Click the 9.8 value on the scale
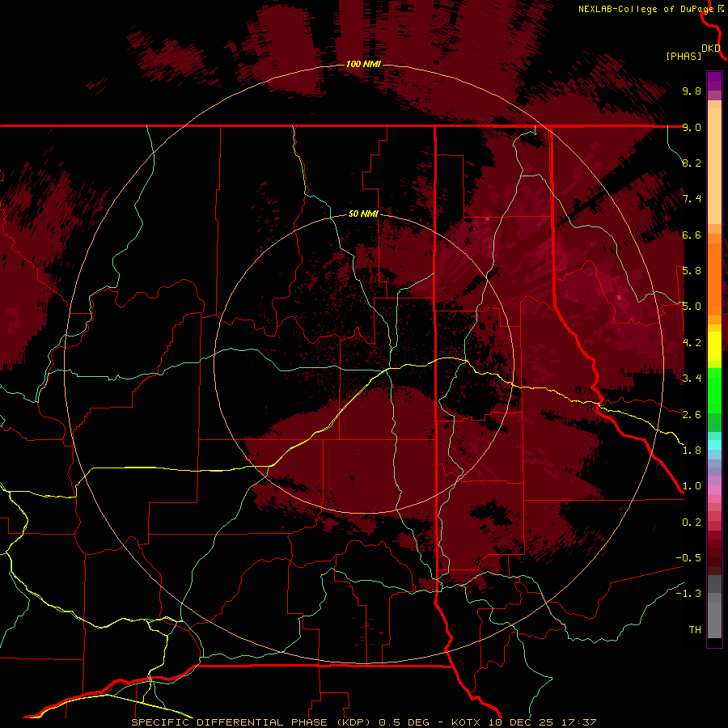The width and height of the screenshot is (728, 728). pyautogui.click(x=692, y=91)
